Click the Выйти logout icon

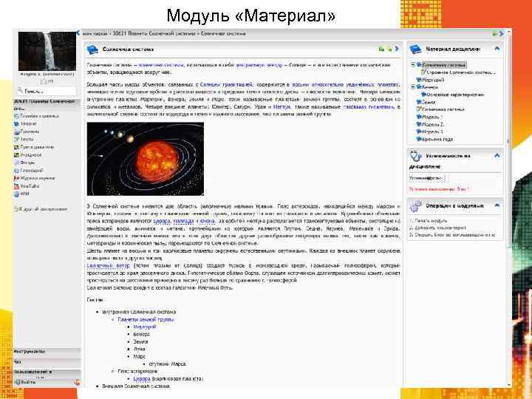[x=16, y=383]
